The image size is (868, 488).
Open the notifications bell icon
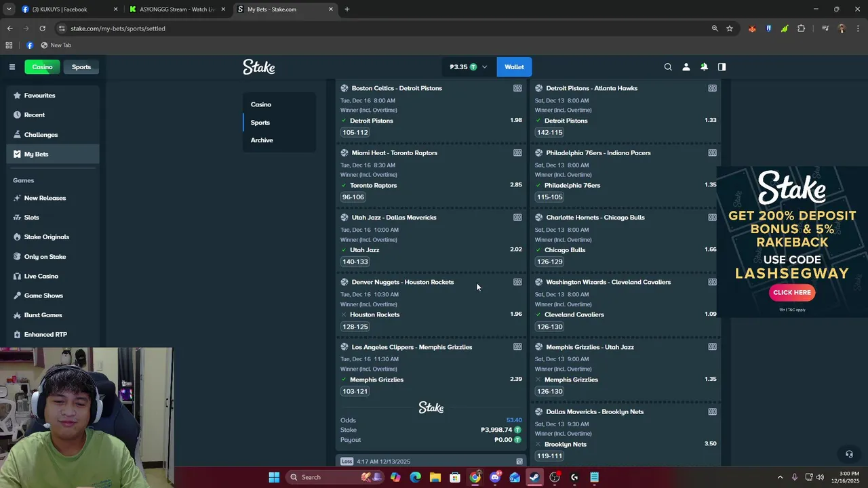tap(704, 67)
